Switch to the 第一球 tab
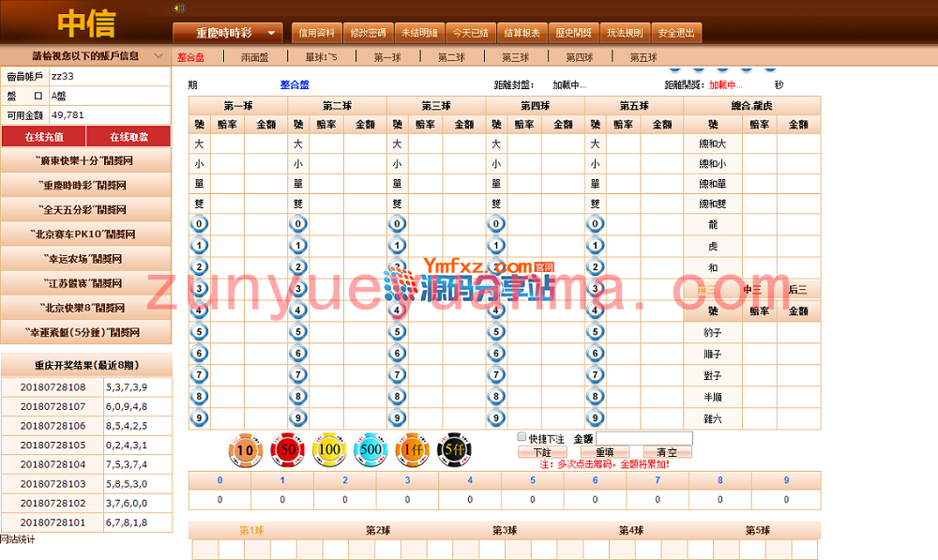Screen dimensions: 938x560 387,57
